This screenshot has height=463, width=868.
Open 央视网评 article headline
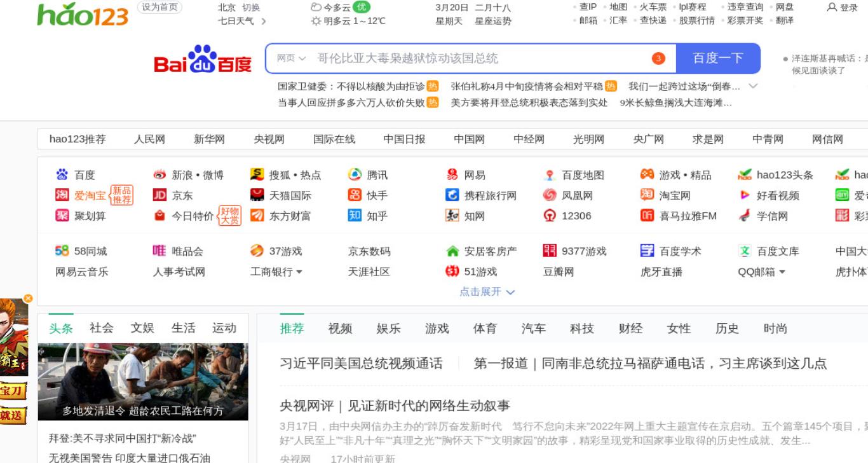tap(395, 406)
